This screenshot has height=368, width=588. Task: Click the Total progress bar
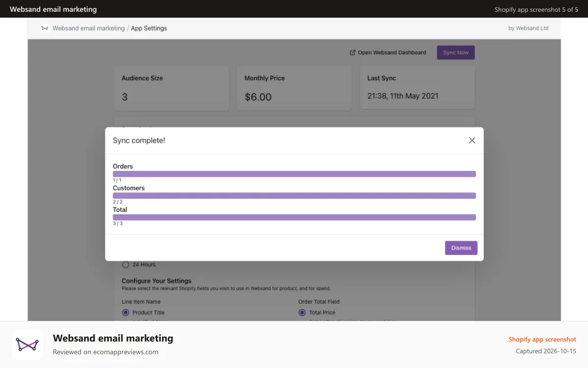pos(294,217)
